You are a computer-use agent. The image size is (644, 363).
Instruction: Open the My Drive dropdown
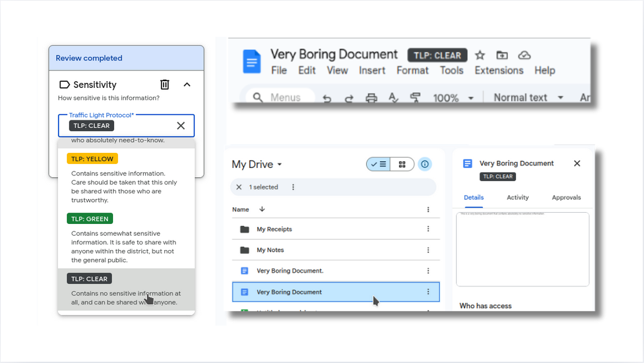coord(257,164)
